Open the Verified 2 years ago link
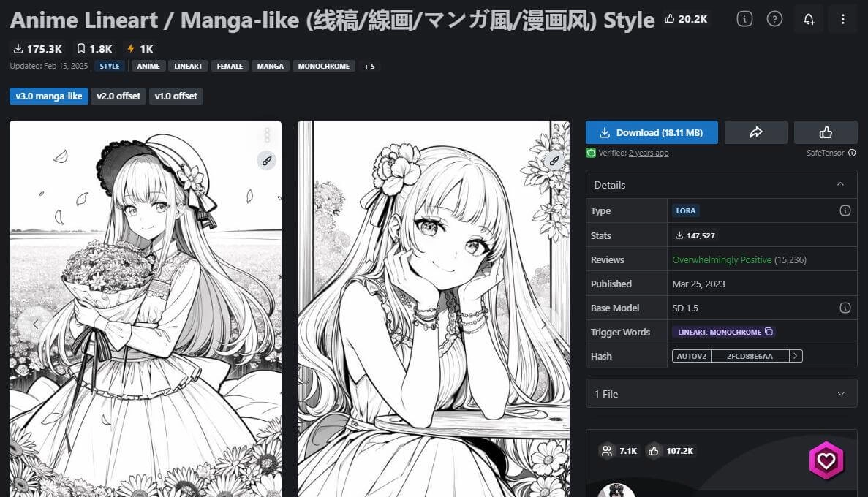Viewport: 868px width, 497px height. [x=648, y=153]
